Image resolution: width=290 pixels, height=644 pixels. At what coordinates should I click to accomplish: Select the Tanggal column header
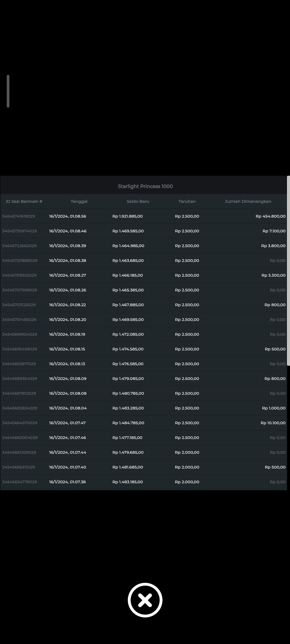click(79, 201)
